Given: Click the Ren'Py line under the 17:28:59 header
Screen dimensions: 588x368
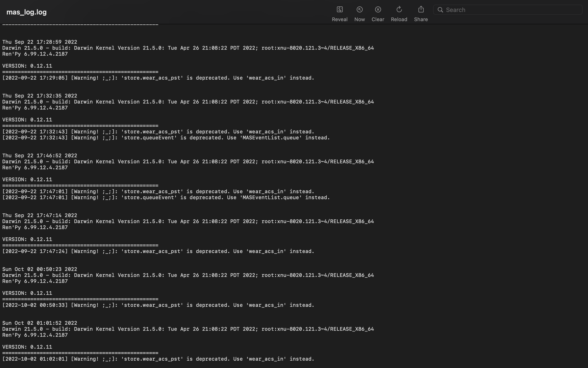Looking at the screenshot, I should coord(35,54).
